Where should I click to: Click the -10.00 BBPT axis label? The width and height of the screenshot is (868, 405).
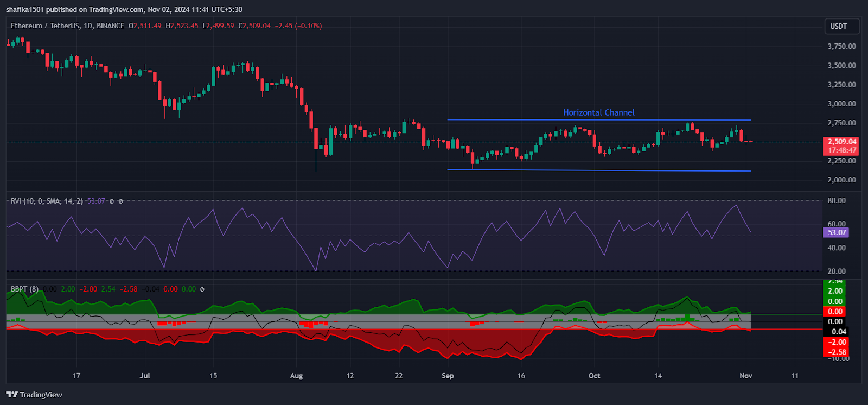838,358
